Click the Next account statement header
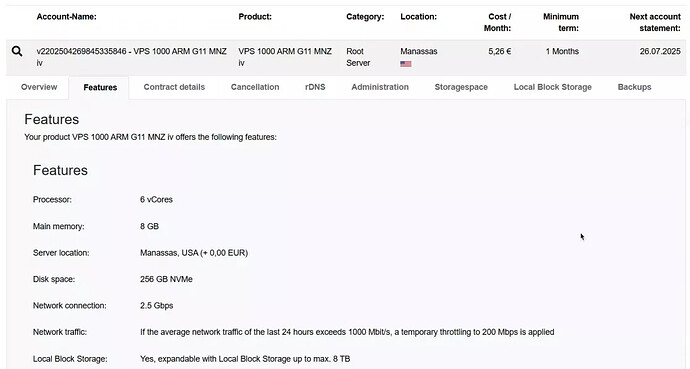 pos(655,22)
